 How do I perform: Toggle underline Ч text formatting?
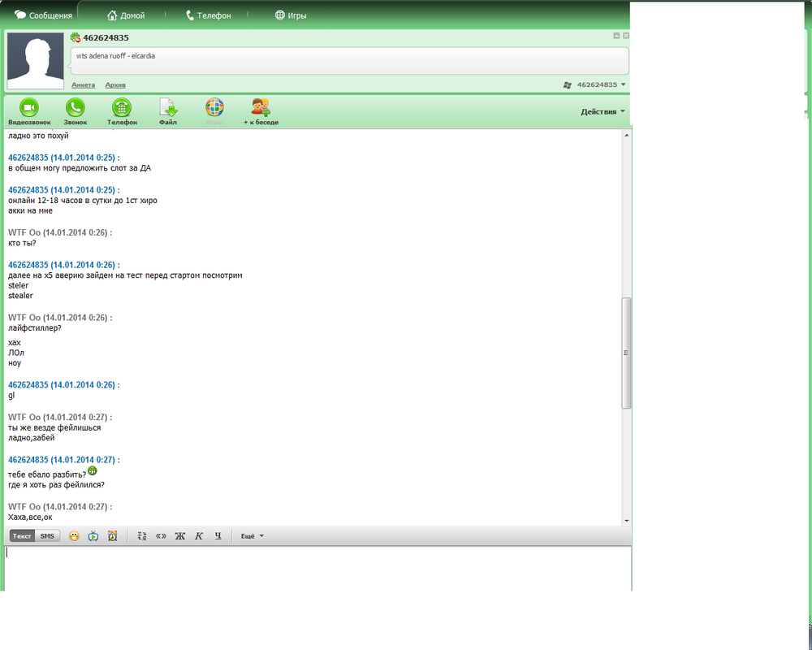[218, 536]
